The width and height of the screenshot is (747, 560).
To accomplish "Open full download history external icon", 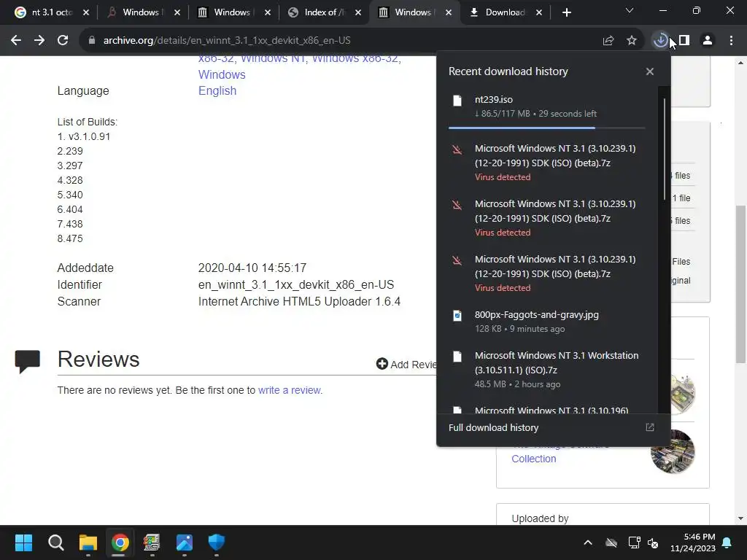I will 650,427.
